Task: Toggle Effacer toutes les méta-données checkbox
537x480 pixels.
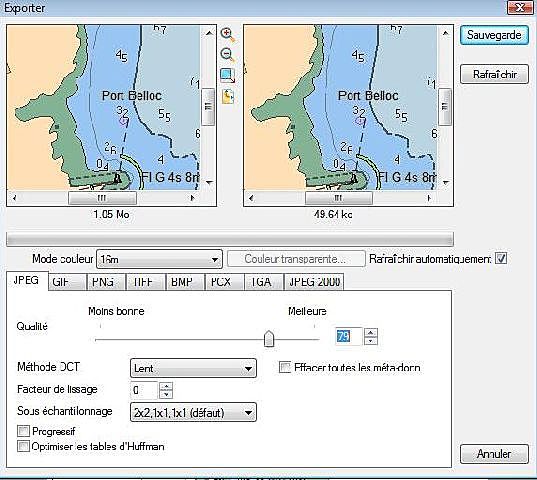Action: [285, 367]
